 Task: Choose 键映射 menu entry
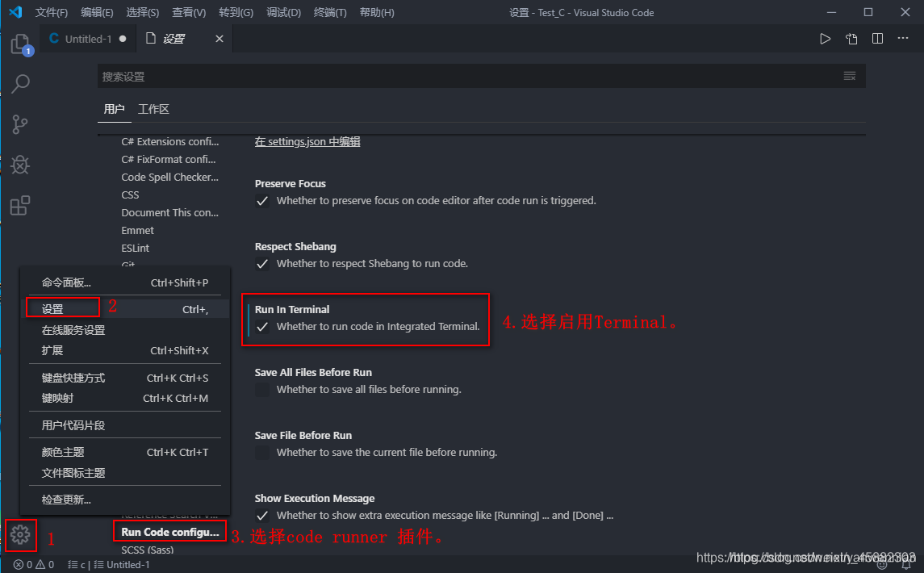[x=125, y=399]
